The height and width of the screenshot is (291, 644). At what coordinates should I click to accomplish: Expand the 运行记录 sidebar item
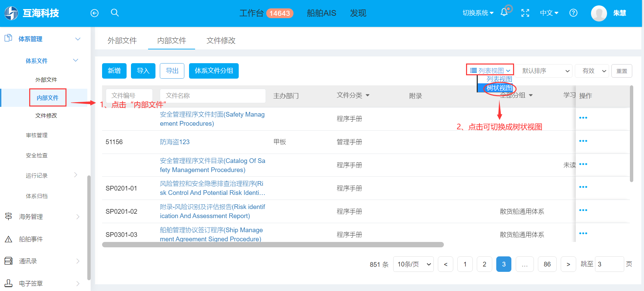[x=76, y=175]
